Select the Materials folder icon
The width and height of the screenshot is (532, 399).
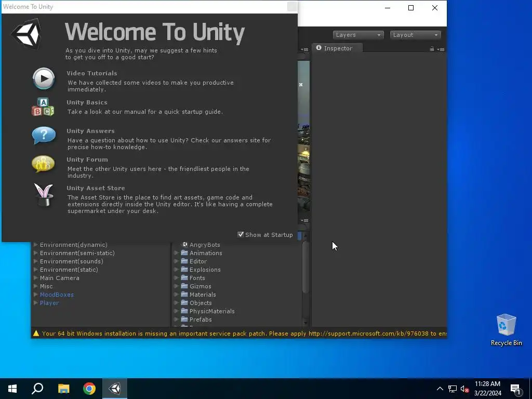[184, 295]
